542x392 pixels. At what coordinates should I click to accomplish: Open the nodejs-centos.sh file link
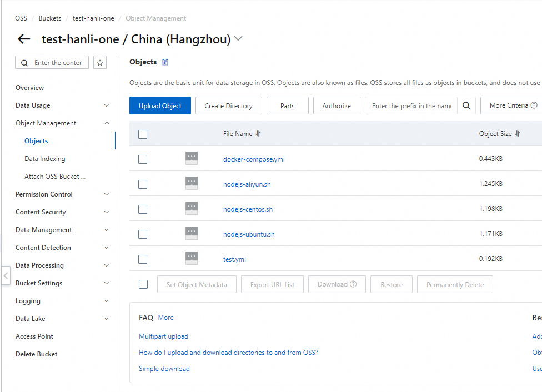point(248,209)
